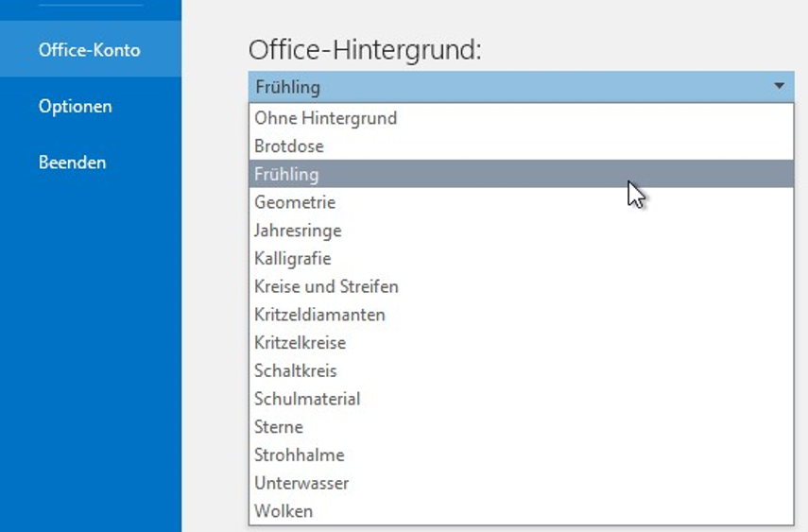Pick Sterne as Office background
This screenshot has height=532, width=808.
(x=521, y=427)
